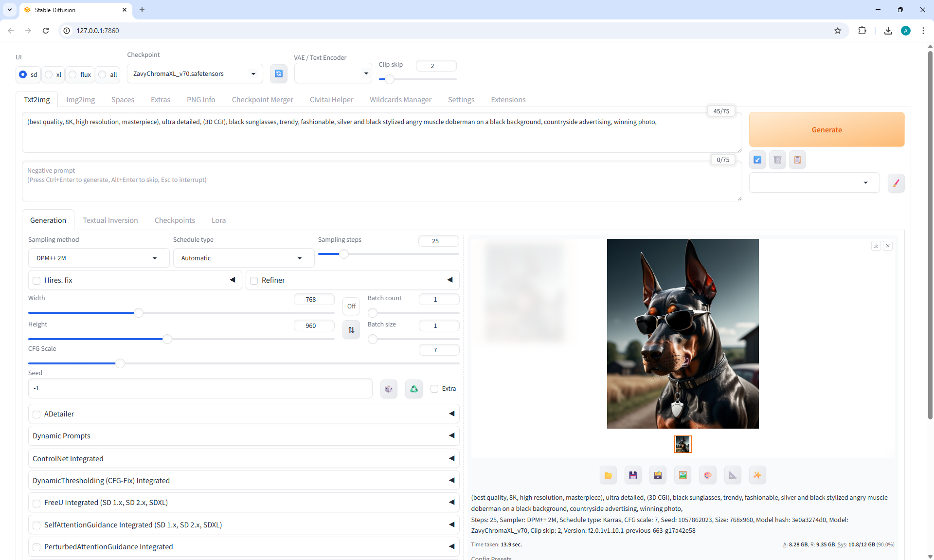Click the paint palette inpaint icon
Screen dimensions: 934x560
[707, 475]
